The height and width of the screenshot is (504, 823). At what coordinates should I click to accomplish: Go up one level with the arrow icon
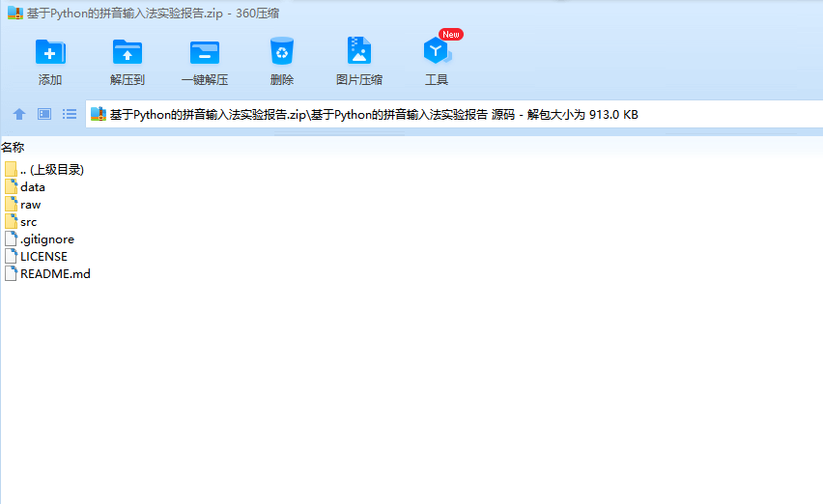coord(19,114)
